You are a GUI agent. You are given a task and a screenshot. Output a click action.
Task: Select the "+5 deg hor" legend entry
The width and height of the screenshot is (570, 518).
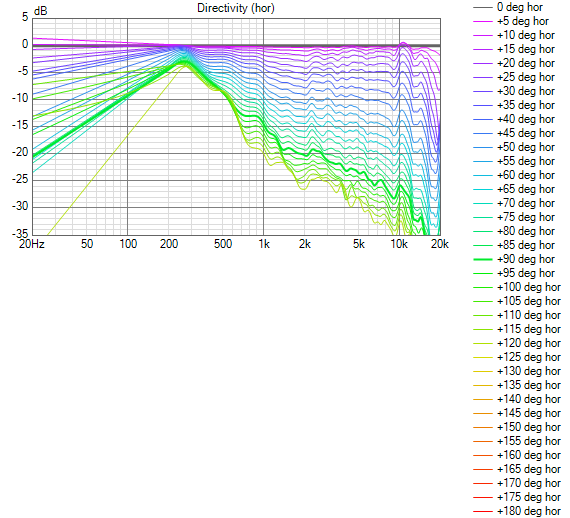[511, 21]
